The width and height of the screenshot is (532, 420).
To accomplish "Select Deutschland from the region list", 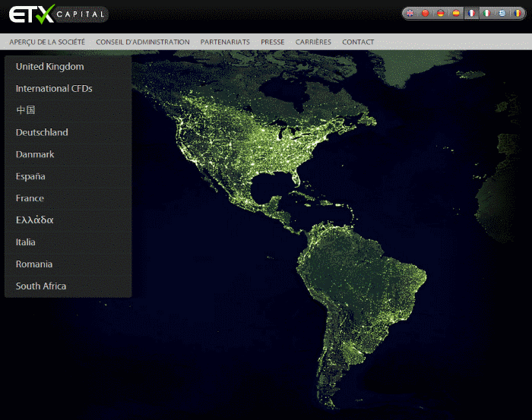I will (x=42, y=132).
